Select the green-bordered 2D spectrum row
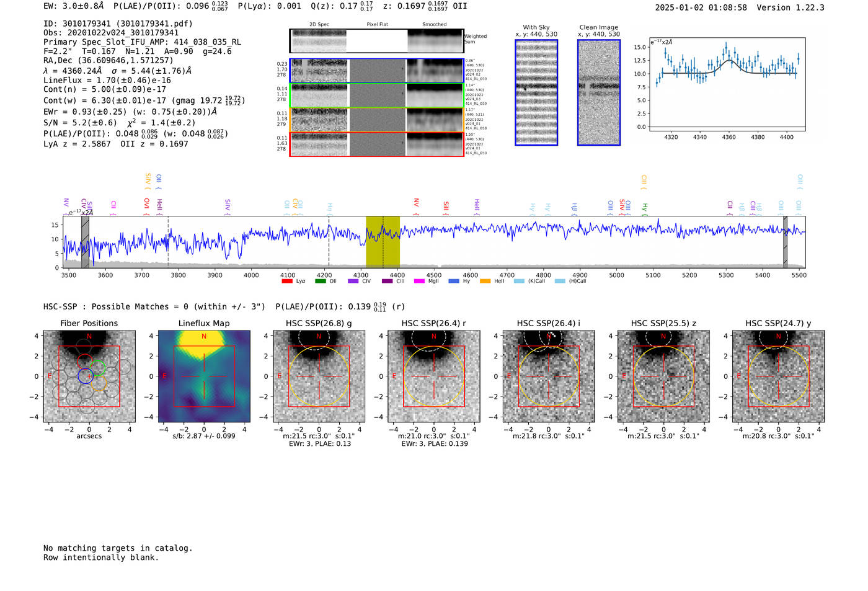Viewport: 868px width, 591px height. 376,96
